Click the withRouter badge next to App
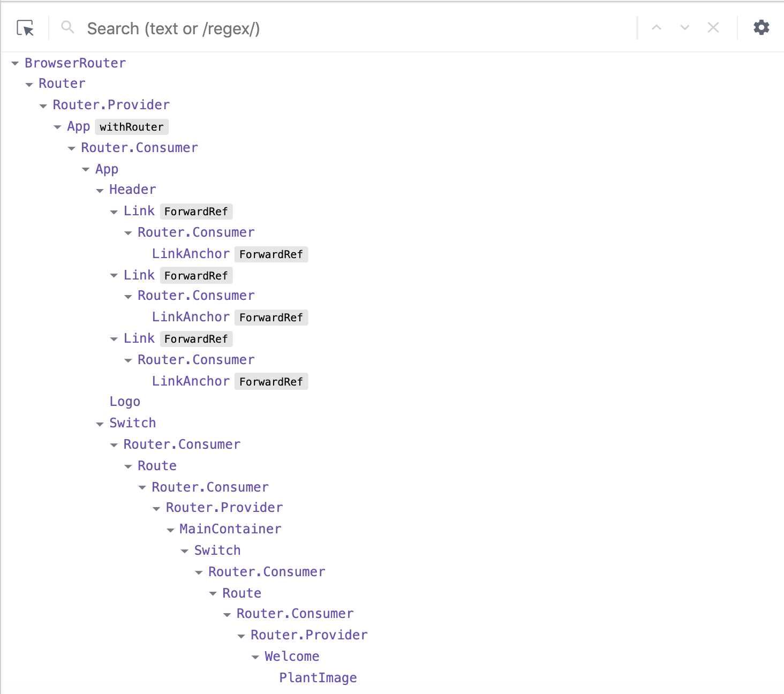Screen dimensions: 784x694 [132, 127]
